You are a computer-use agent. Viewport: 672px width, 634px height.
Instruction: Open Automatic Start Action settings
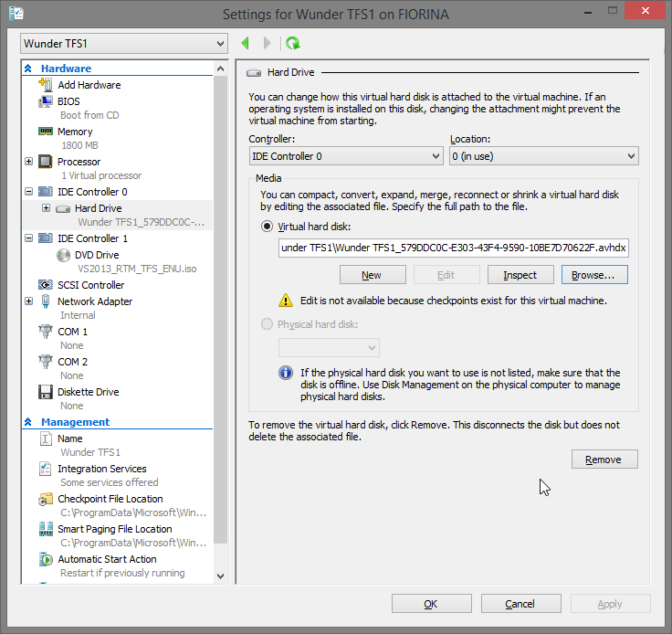point(107,559)
